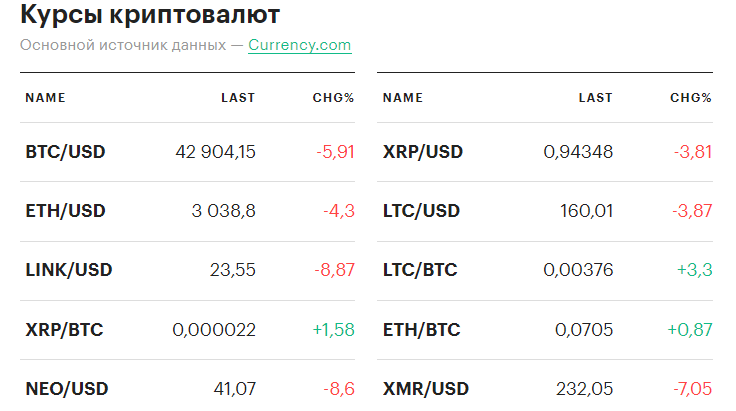The height and width of the screenshot is (411, 736).
Task: Click the XRP/BTC pair name
Action: click(x=64, y=329)
